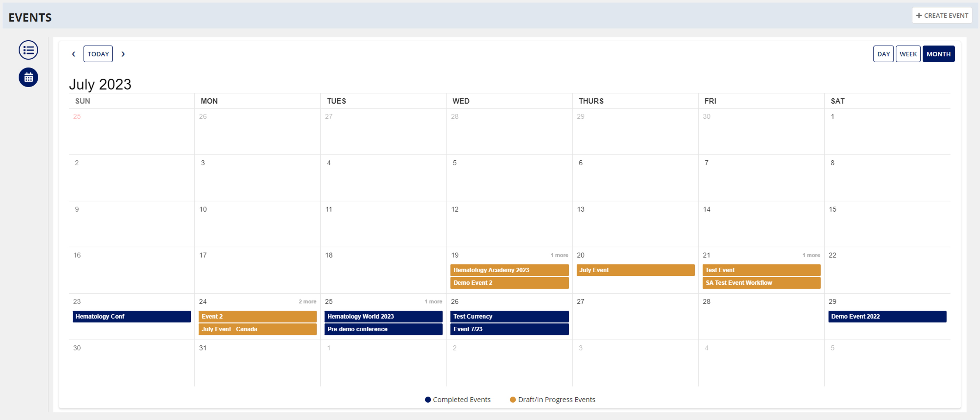The width and height of the screenshot is (980, 420).
Task: Click the TUES column header
Action: pos(336,101)
